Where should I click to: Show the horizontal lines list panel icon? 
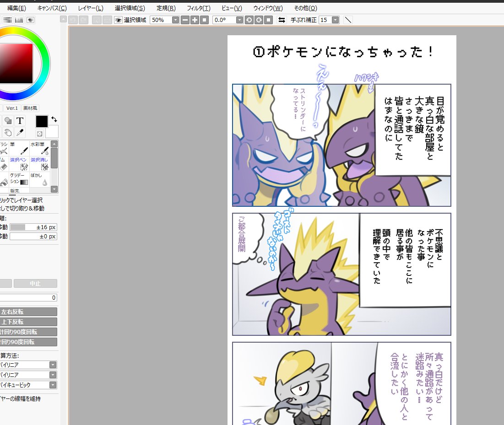[7, 20]
